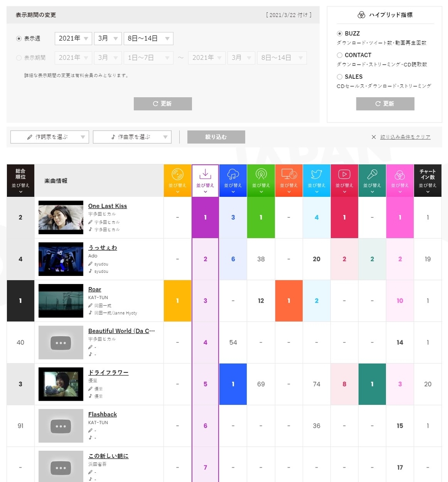Click うっせぇわ video thumbnail
Screen dimensions: 448x482
(x=61, y=259)
